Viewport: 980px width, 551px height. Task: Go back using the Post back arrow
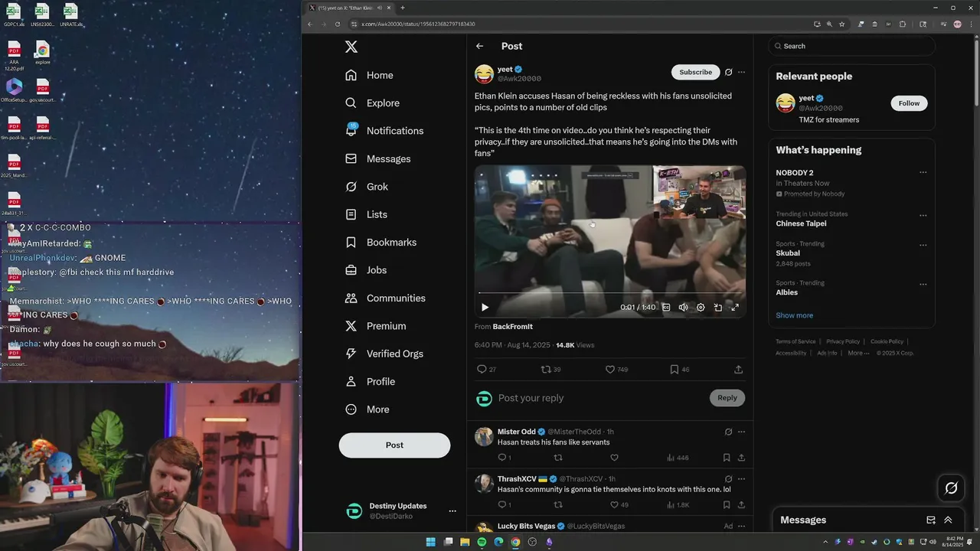pyautogui.click(x=479, y=47)
